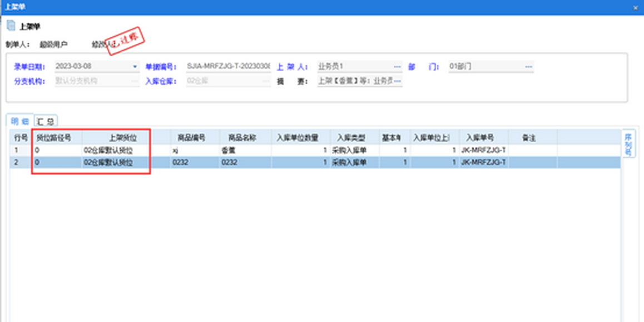Screen dimensions: 644x322
Task: Click the 摘要 field ellipsis button
Action: coord(397,81)
